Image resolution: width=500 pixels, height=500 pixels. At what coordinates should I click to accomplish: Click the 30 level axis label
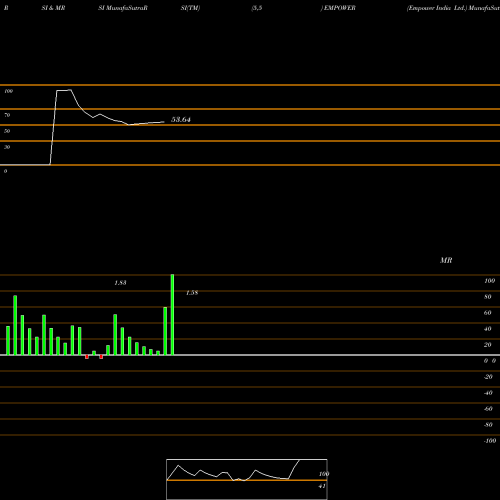(x=7, y=147)
